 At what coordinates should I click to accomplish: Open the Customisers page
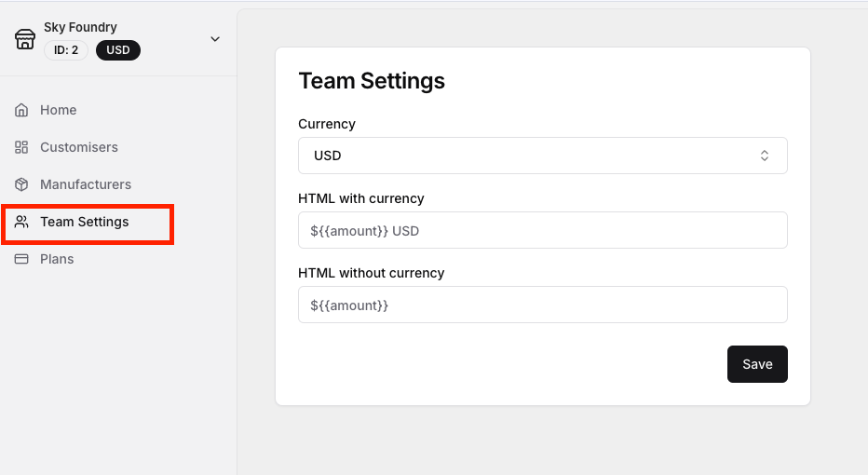(x=79, y=147)
